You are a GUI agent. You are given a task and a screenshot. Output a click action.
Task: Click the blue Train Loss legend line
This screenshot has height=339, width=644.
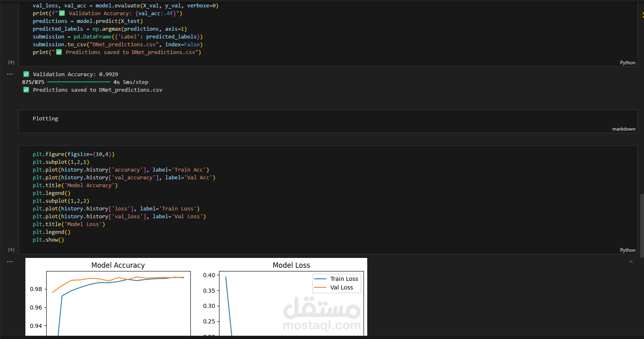click(x=320, y=279)
